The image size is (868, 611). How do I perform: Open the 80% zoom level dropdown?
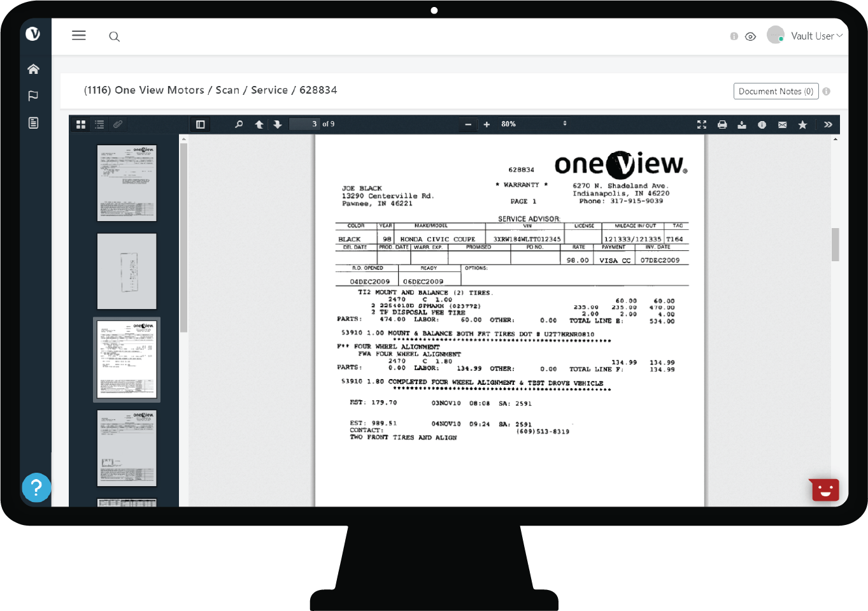(534, 124)
